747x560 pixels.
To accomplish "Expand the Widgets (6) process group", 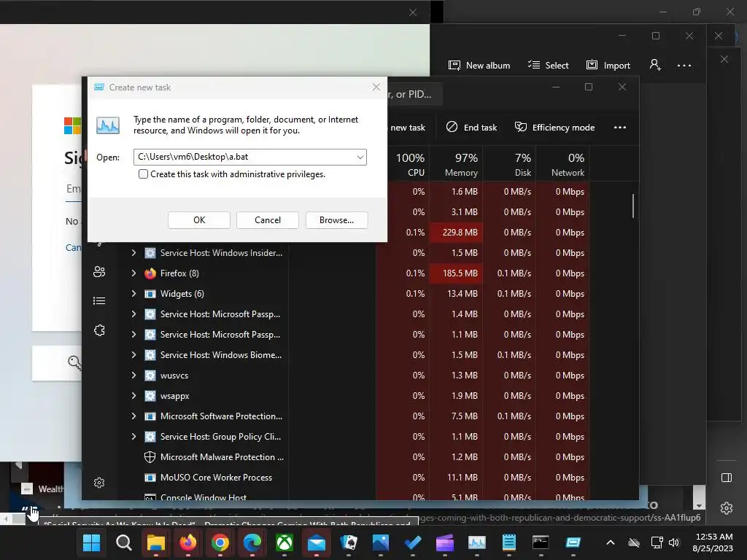I will click(134, 294).
